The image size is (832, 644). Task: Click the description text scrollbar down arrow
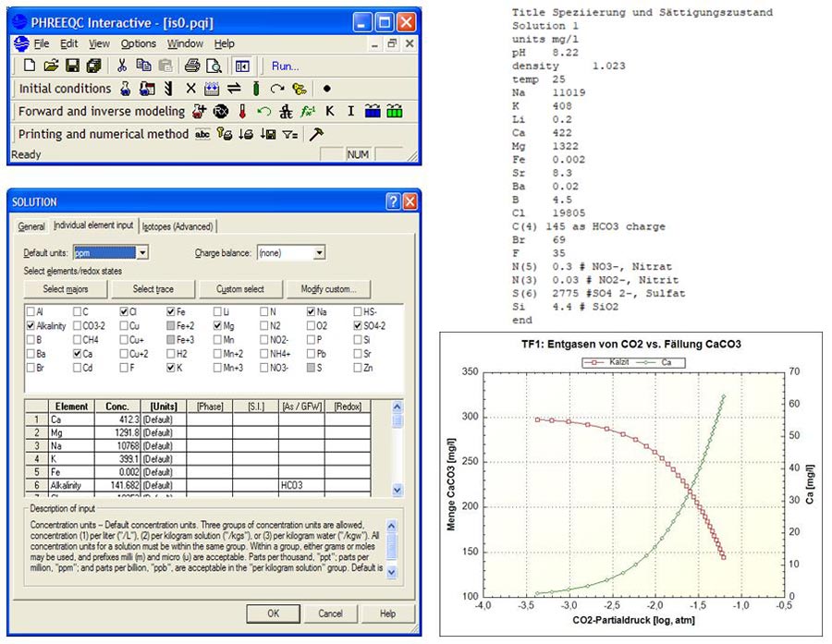click(392, 572)
